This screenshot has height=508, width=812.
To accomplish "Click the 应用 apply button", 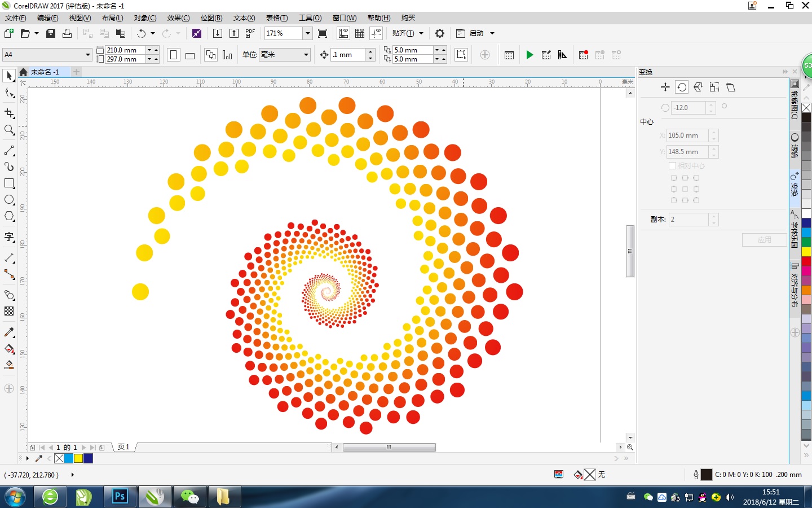I will (x=764, y=240).
